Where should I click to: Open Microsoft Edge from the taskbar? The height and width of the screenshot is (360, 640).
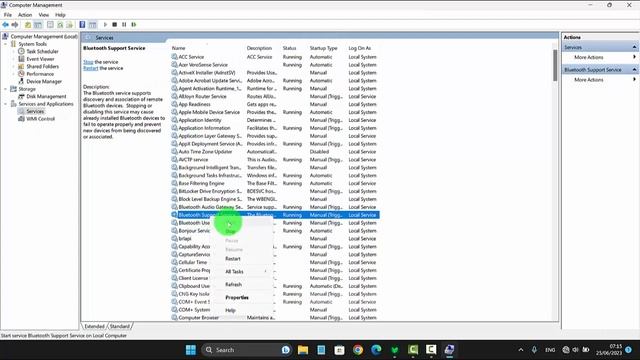point(376,350)
